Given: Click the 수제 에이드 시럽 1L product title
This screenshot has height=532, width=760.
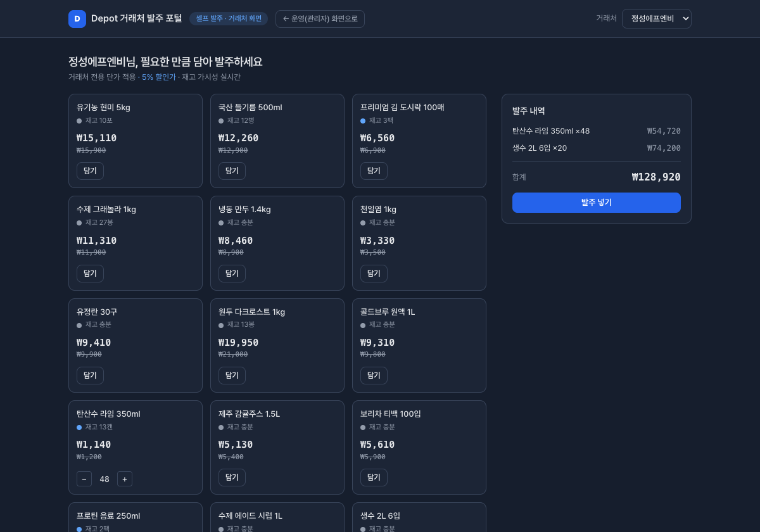Looking at the screenshot, I should tap(250, 516).
